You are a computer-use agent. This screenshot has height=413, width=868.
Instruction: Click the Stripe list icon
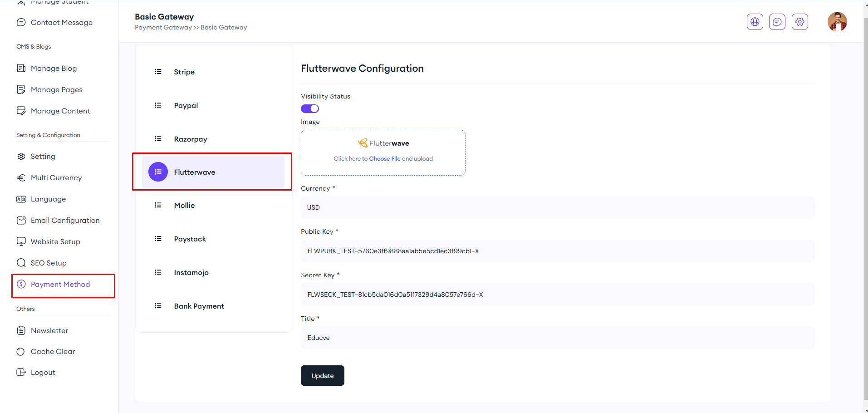tap(158, 72)
